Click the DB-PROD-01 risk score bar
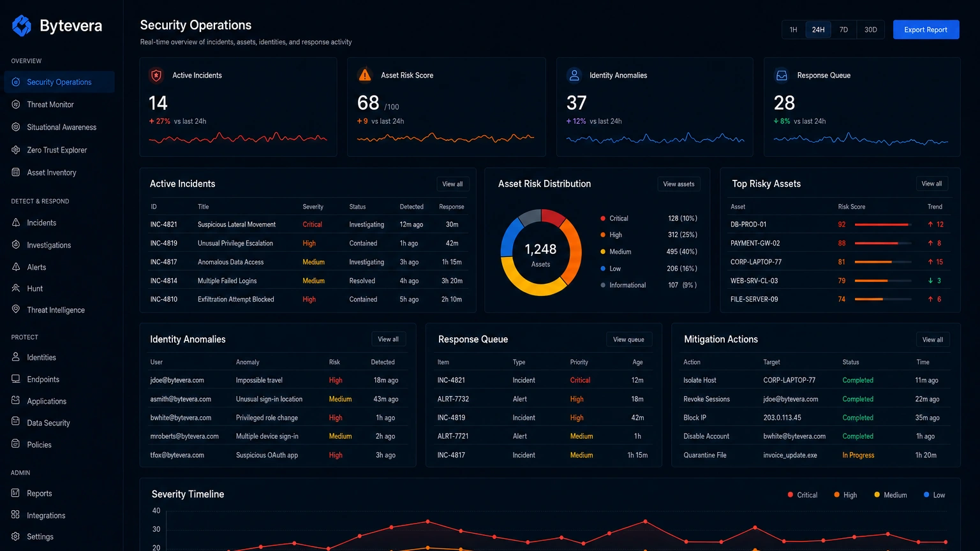 click(x=882, y=224)
